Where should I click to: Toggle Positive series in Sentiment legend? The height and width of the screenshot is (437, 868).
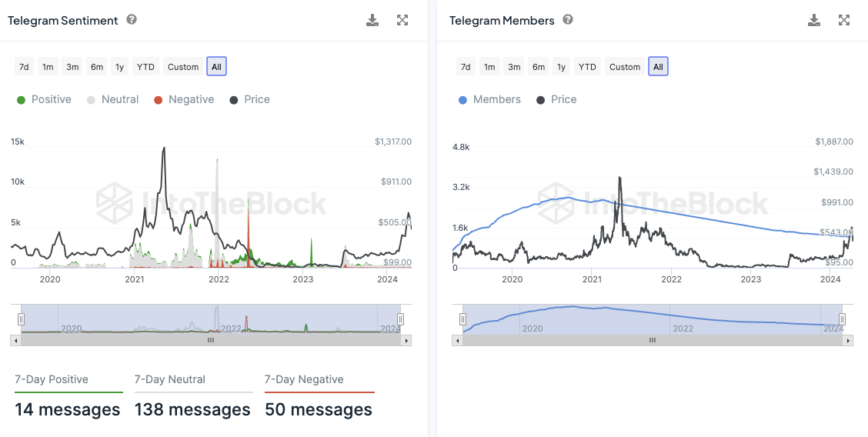tap(44, 99)
